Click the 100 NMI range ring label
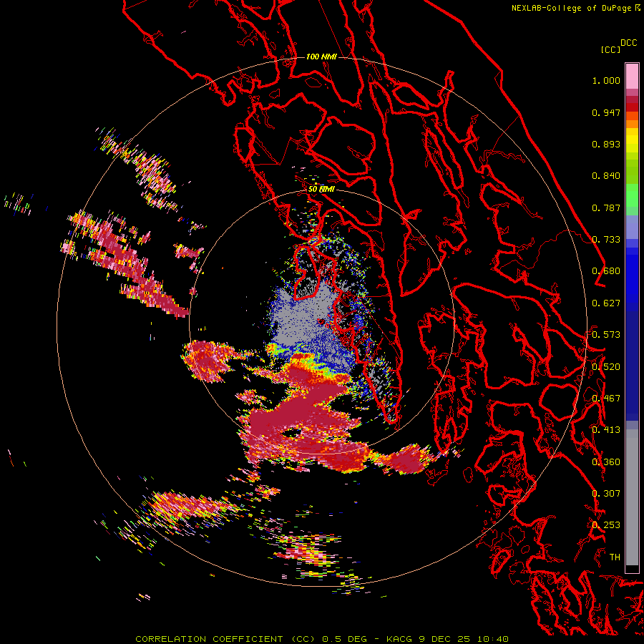This screenshot has width=644, height=644. click(x=321, y=57)
